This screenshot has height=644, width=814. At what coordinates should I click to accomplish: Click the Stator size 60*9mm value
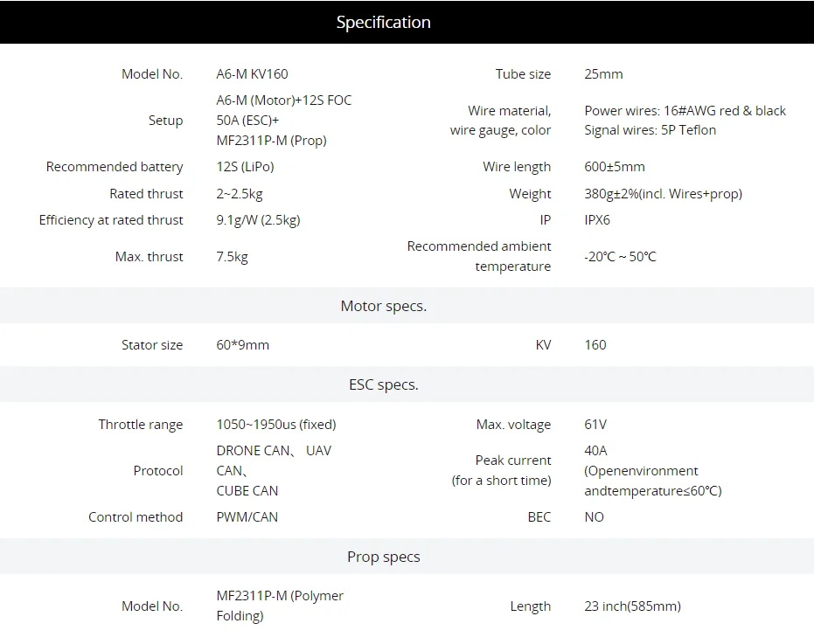pos(242,345)
